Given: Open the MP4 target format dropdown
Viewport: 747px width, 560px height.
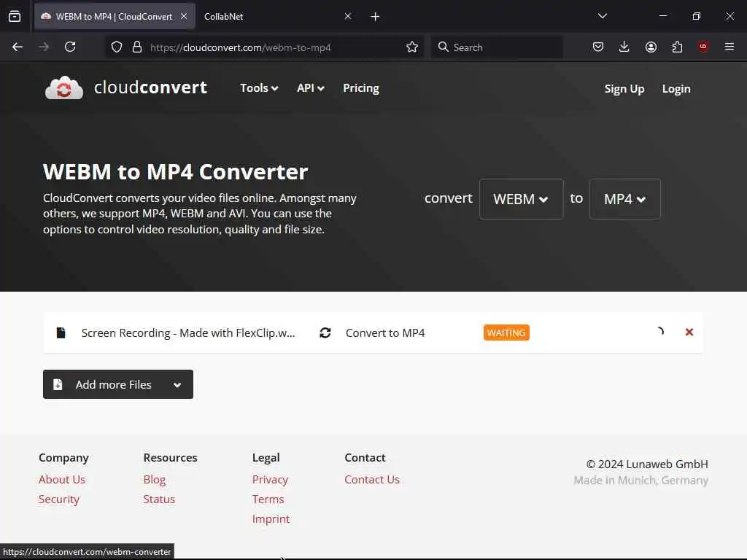Looking at the screenshot, I should coord(625,199).
